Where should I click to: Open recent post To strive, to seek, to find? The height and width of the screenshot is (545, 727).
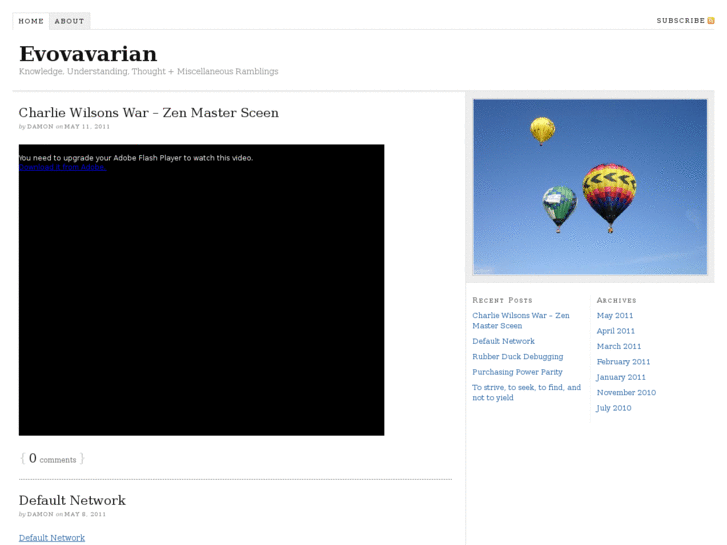[526, 392]
